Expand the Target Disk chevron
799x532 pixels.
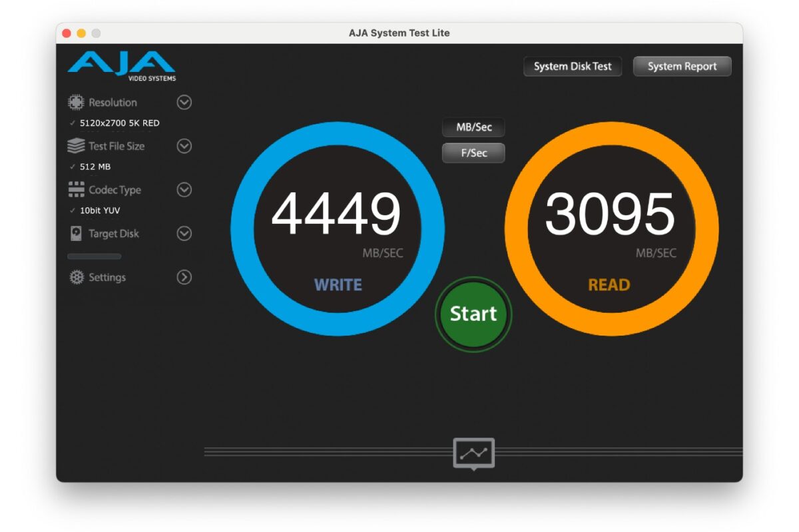tap(184, 234)
